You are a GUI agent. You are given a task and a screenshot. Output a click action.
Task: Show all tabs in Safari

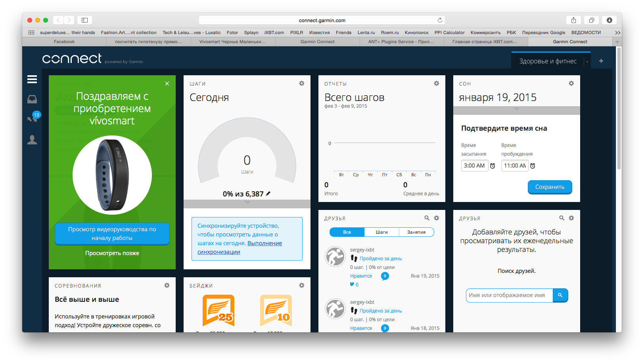click(592, 20)
